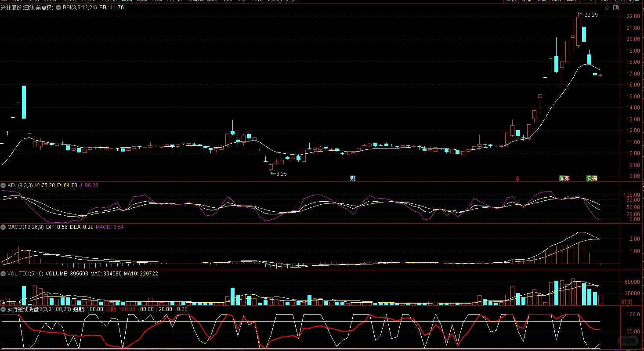This screenshot has width=644, height=351.
Task: Click the D: 64.78 value
Action: (67, 185)
